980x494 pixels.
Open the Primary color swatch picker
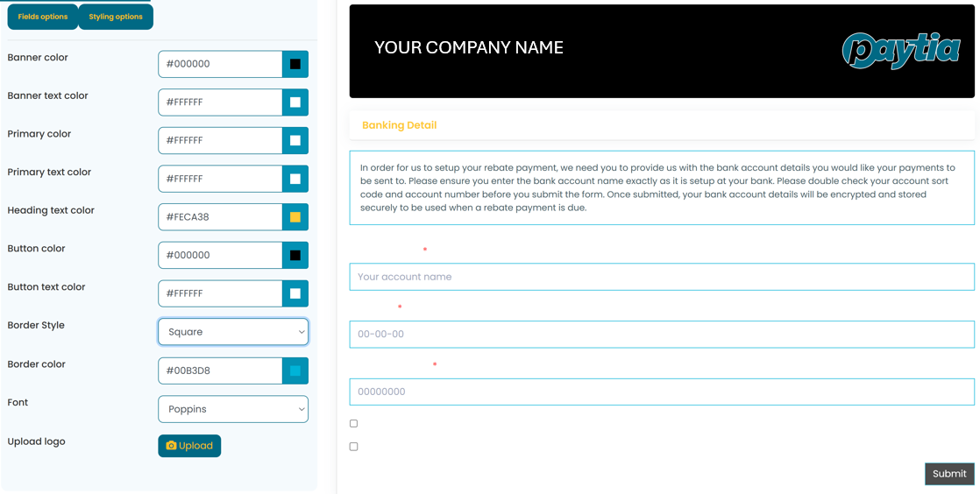point(295,140)
